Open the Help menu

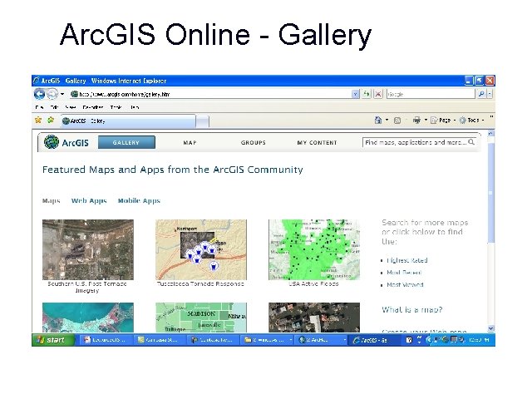[x=135, y=107]
